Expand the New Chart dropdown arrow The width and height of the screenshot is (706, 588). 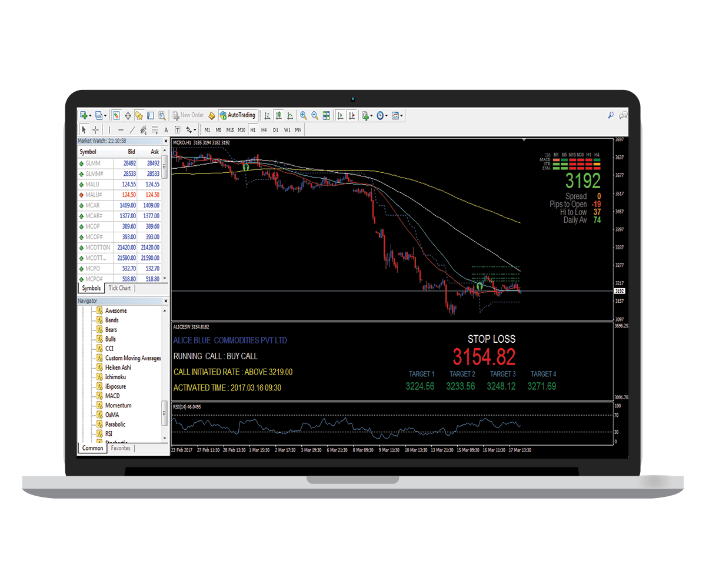click(90, 116)
